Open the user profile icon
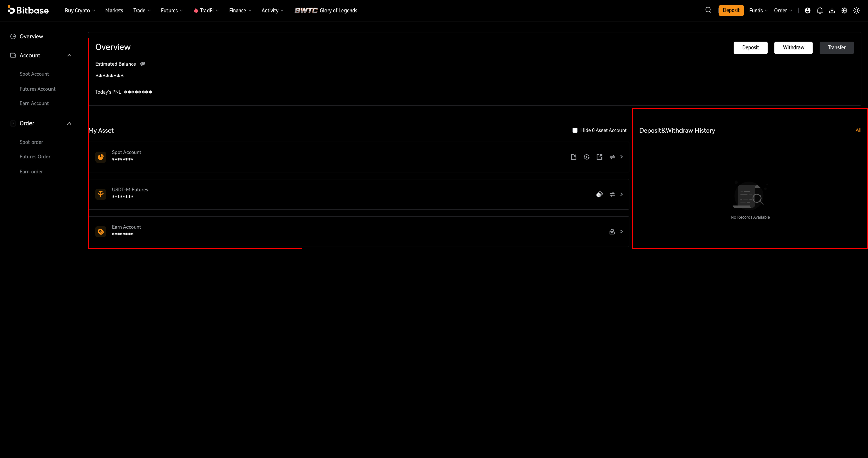 point(808,11)
